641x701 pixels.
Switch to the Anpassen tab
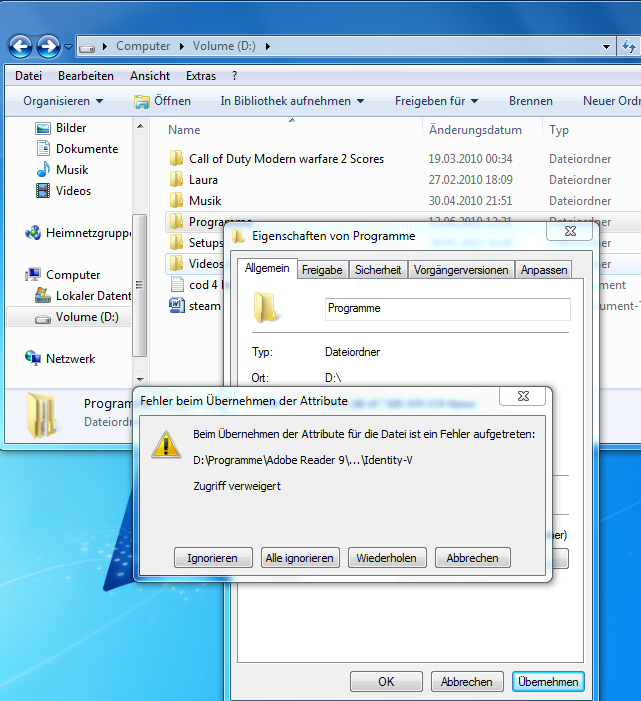click(544, 270)
